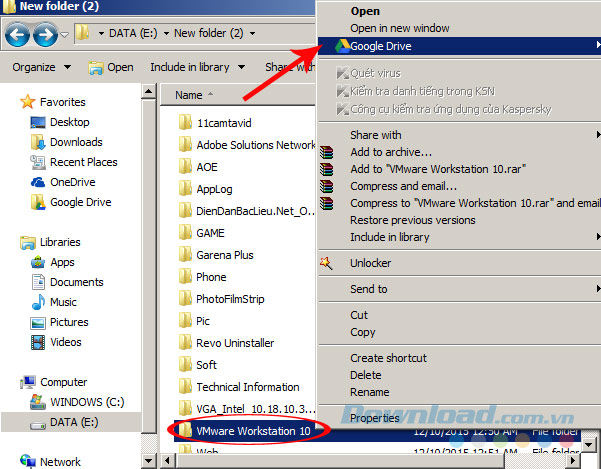Click the Name column header
The width and height of the screenshot is (601, 469).
click(189, 95)
